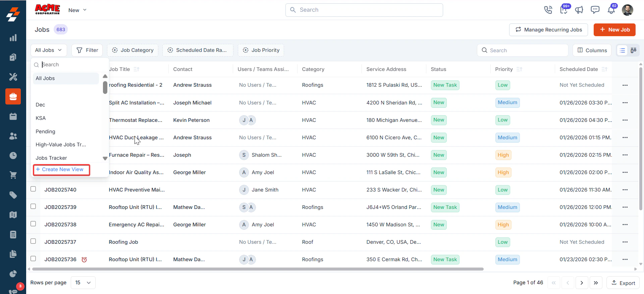Open the Filter button

(x=87, y=50)
